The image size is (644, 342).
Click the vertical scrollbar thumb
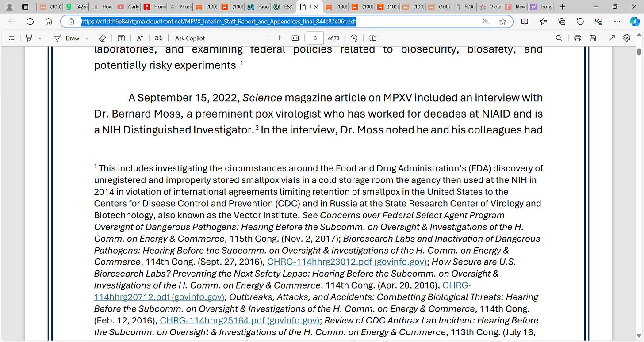coord(639,52)
